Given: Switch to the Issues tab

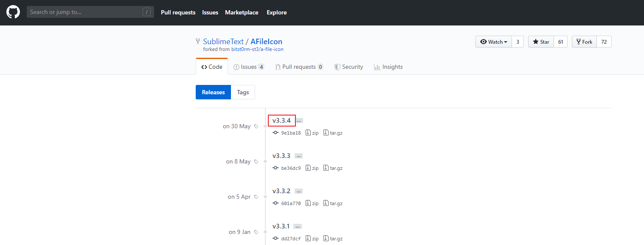Looking at the screenshot, I should pyautogui.click(x=248, y=67).
